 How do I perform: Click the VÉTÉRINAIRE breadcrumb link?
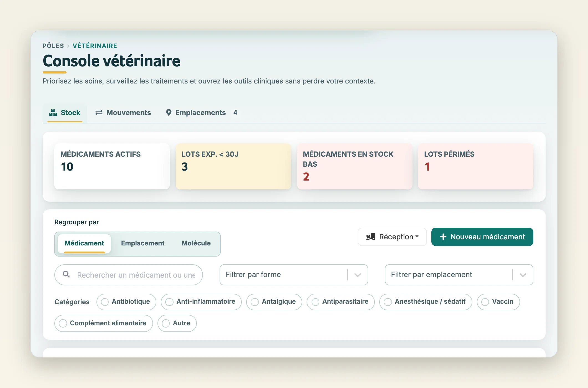[95, 46]
